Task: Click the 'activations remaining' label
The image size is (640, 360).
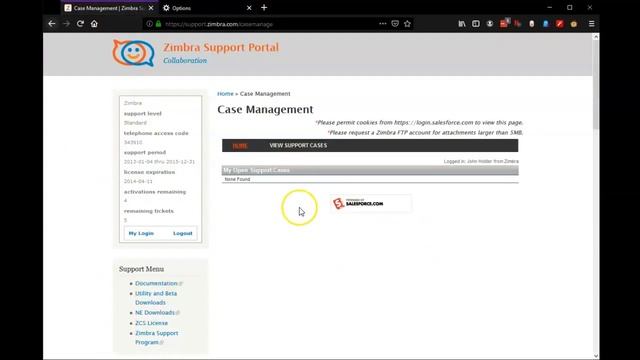Action: click(155, 191)
